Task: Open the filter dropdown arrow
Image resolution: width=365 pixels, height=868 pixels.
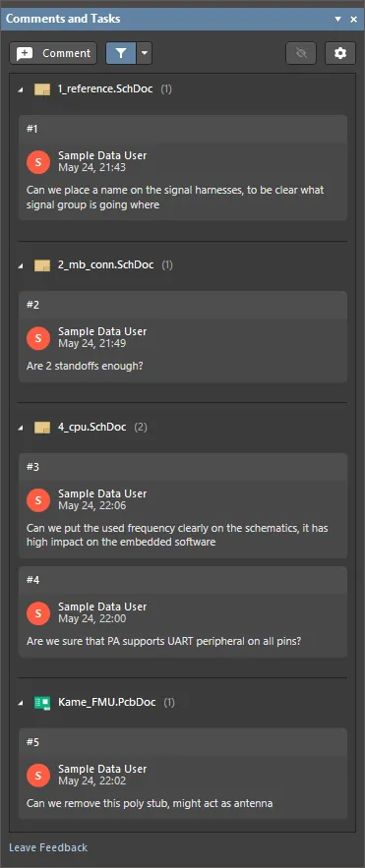Action: tap(144, 54)
